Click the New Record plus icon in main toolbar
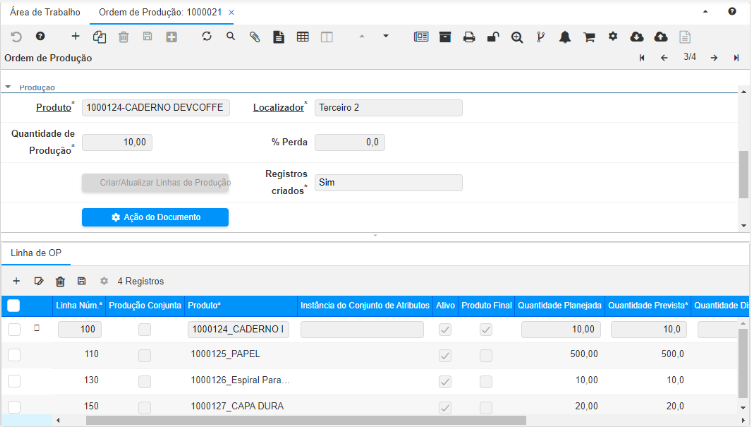751x429 pixels. [x=75, y=36]
